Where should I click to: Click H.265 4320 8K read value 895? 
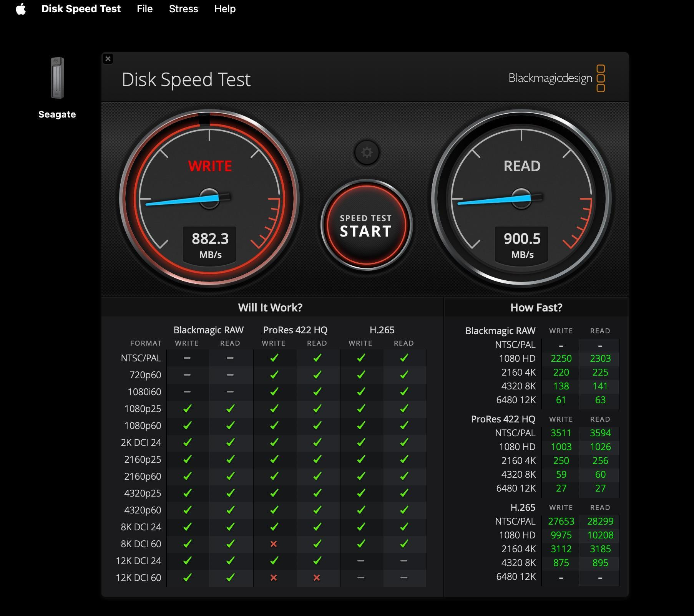click(x=600, y=563)
